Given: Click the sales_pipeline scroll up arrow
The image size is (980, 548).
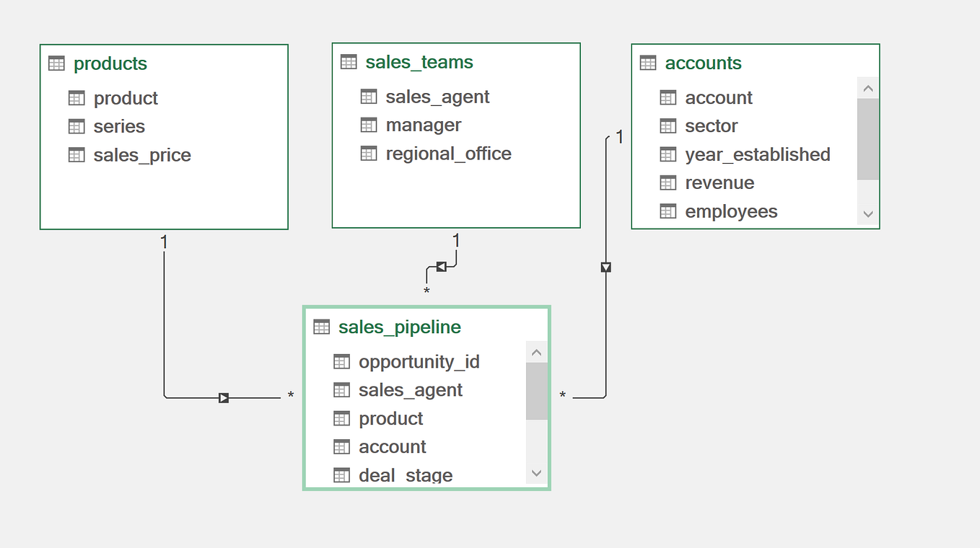Looking at the screenshot, I should [536, 353].
